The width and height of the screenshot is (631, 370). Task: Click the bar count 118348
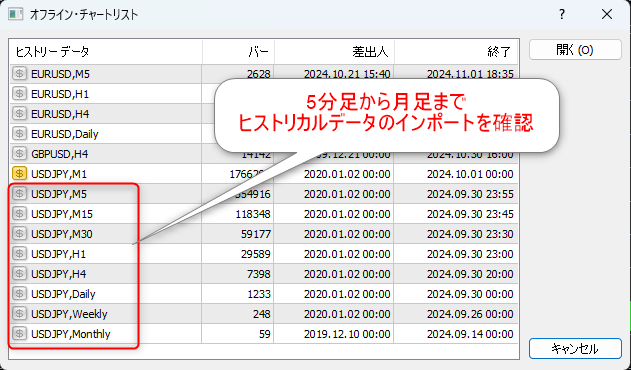pos(253,214)
